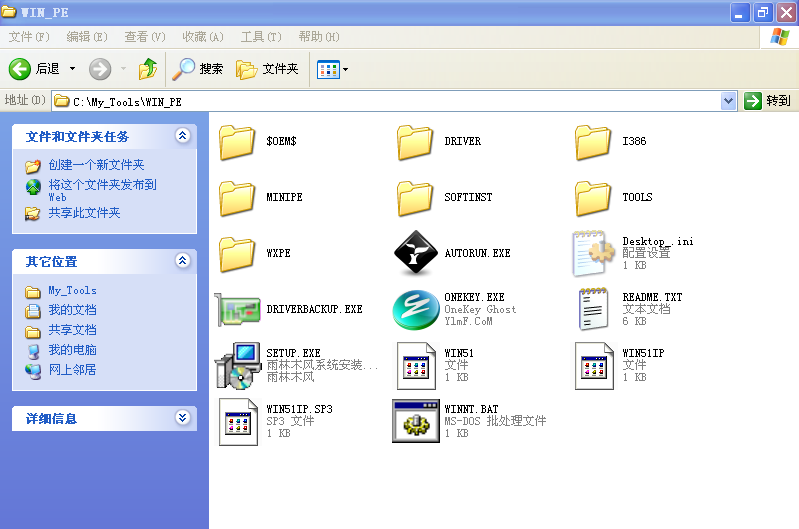Collapse the Other Places panel
799x529 pixels.
182,261
